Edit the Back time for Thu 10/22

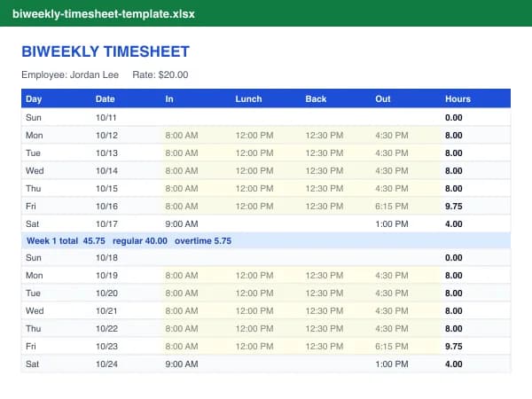pyautogui.click(x=325, y=328)
